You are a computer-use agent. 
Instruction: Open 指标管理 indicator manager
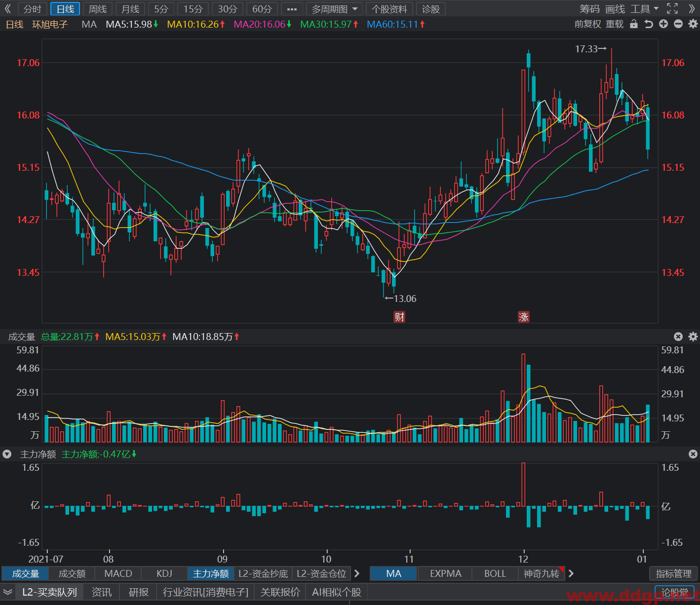673,573
